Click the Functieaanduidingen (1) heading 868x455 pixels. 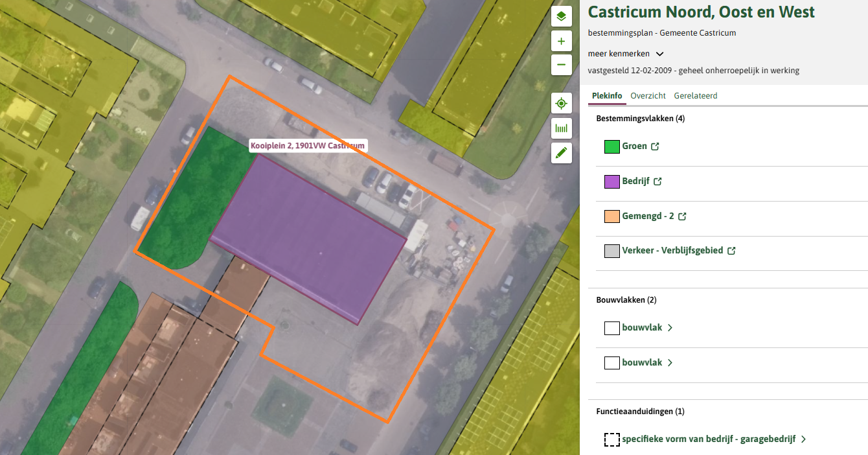(x=640, y=412)
